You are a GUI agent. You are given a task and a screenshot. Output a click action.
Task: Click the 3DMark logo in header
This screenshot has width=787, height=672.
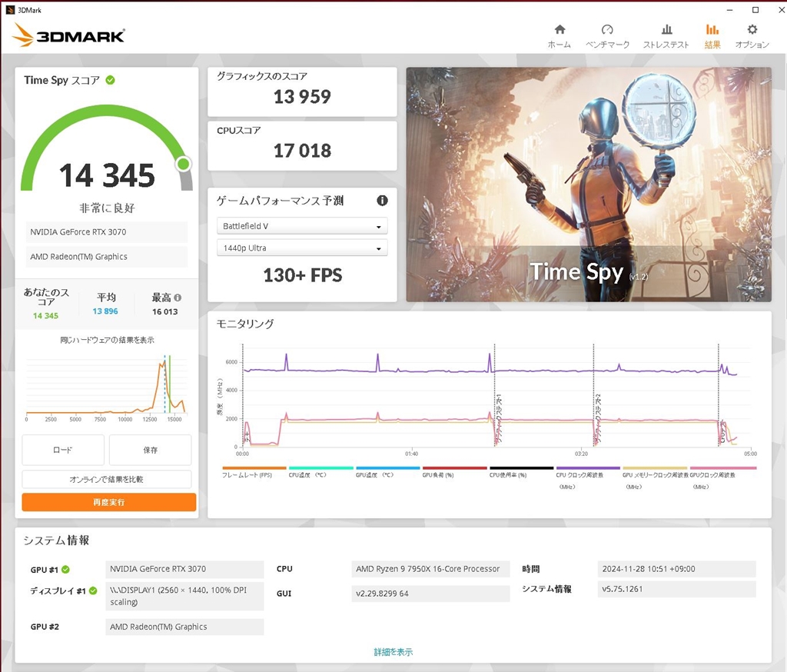point(68,35)
